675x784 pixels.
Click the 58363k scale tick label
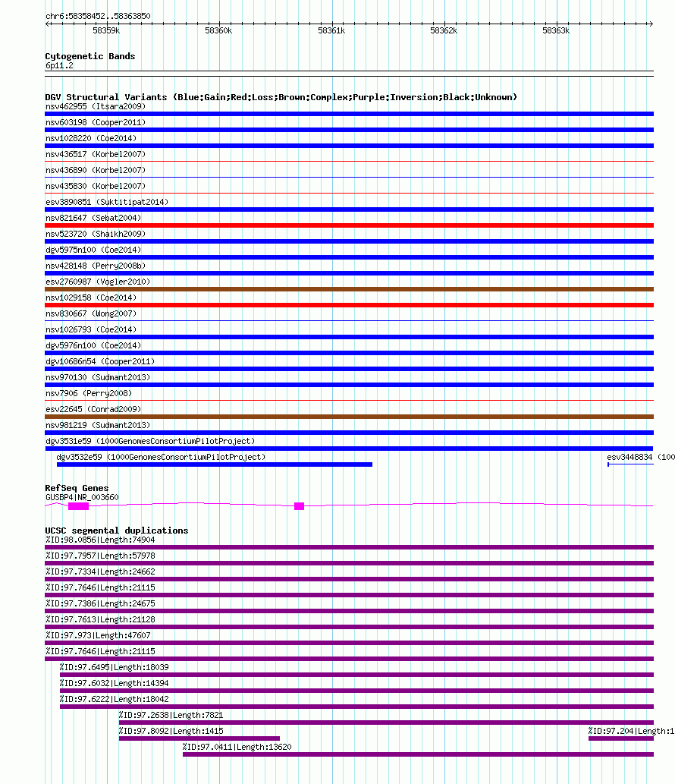(x=556, y=30)
